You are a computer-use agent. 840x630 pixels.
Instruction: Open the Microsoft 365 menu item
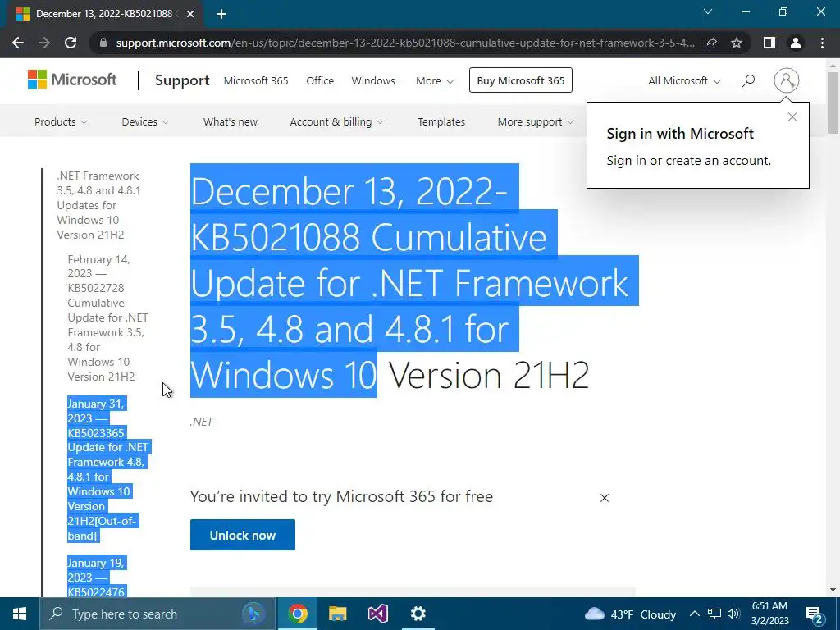pos(256,81)
